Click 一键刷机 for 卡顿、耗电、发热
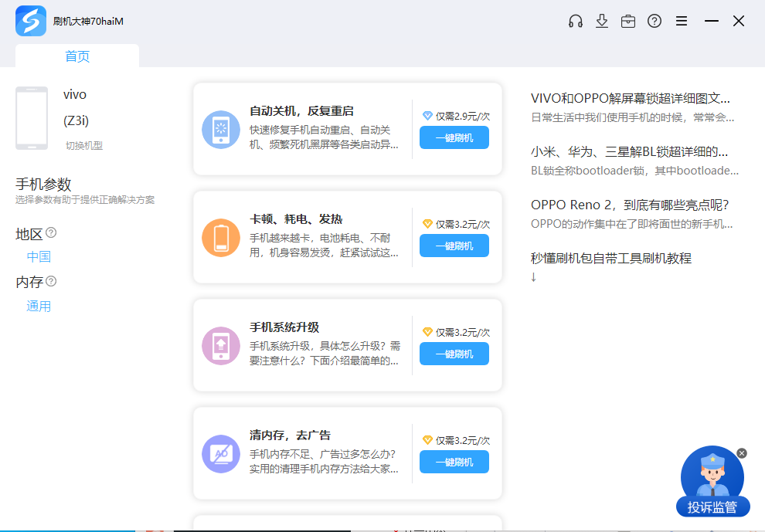The height and width of the screenshot is (532, 765). 454,246
